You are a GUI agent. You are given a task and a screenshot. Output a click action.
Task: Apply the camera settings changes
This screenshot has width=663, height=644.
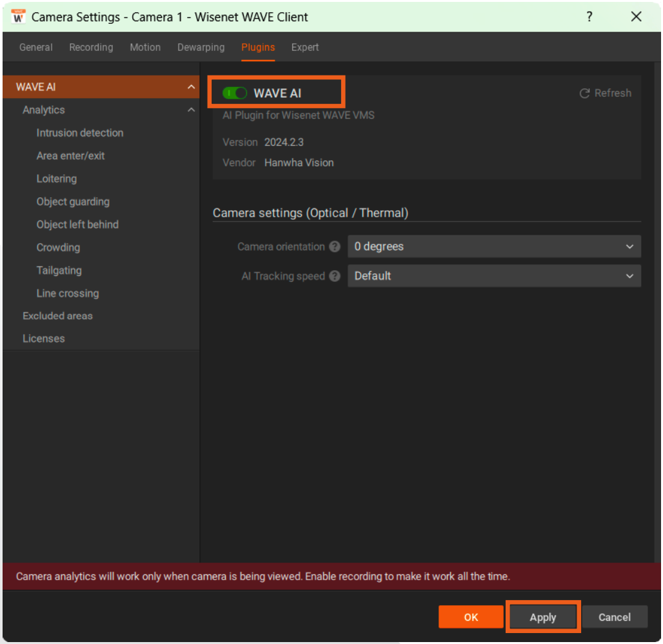(543, 617)
